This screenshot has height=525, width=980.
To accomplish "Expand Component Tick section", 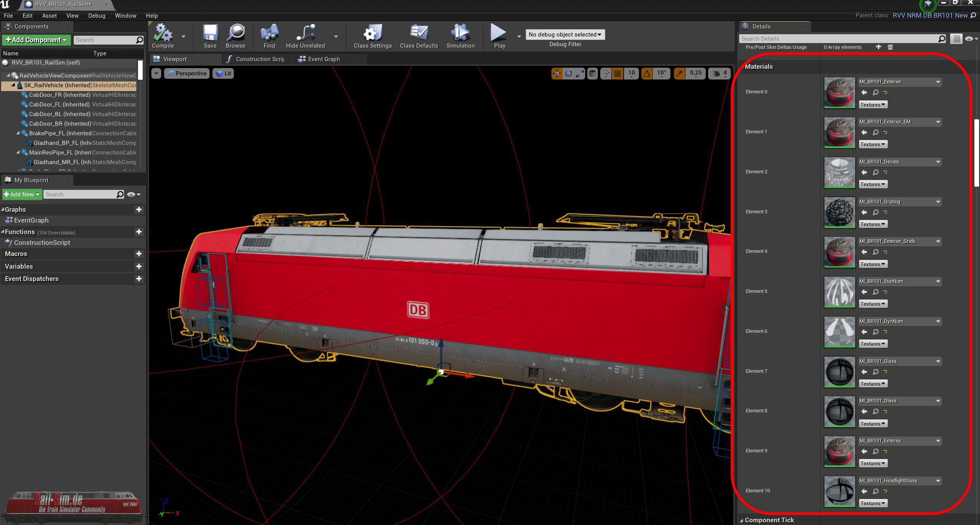I will pyautogui.click(x=742, y=520).
